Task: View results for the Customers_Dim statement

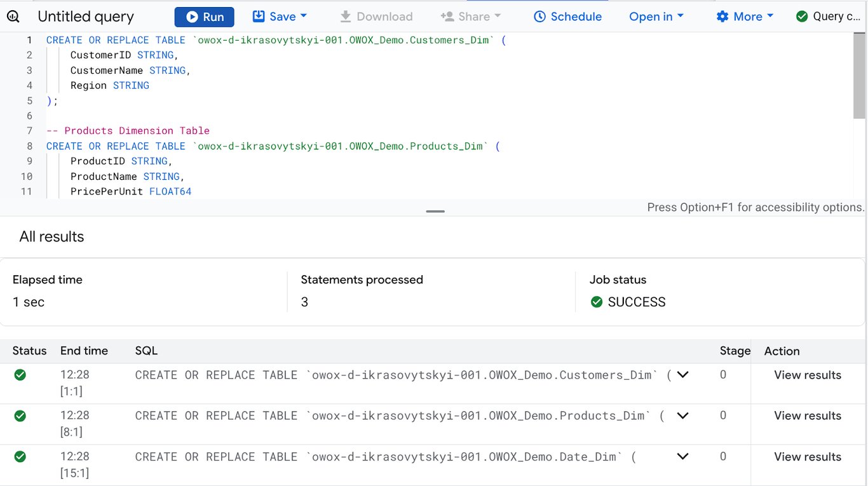Action: pyautogui.click(x=807, y=375)
